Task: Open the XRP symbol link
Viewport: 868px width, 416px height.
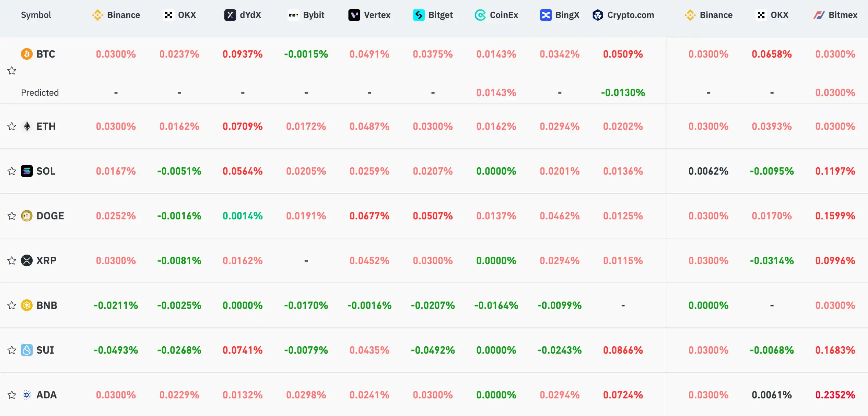Action: point(46,261)
